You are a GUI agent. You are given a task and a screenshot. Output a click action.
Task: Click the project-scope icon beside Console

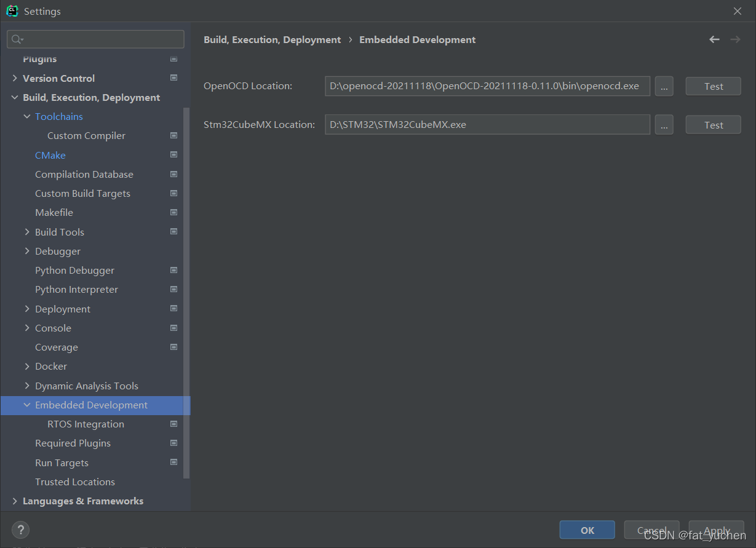pos(173,328)
